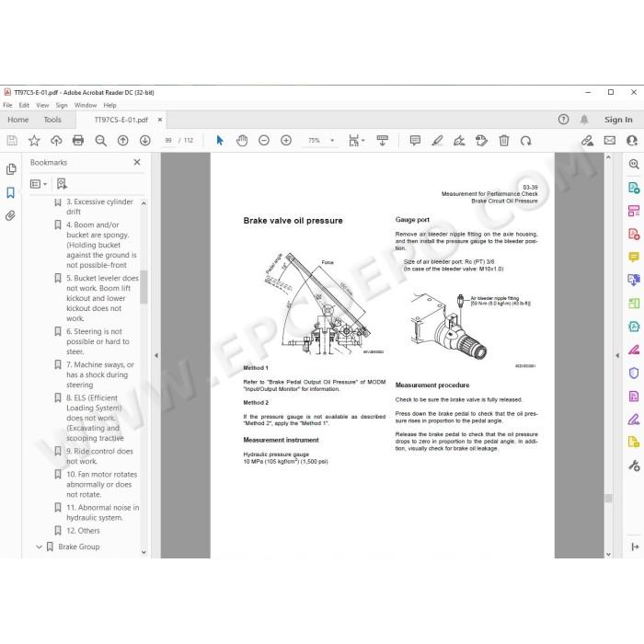Viewport: 644px width, 644px height.
Task: Open the Edit menu
Action: [24, 106]
